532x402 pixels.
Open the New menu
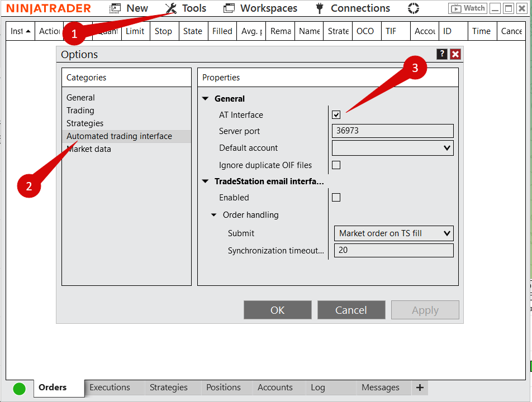point(137,8)
